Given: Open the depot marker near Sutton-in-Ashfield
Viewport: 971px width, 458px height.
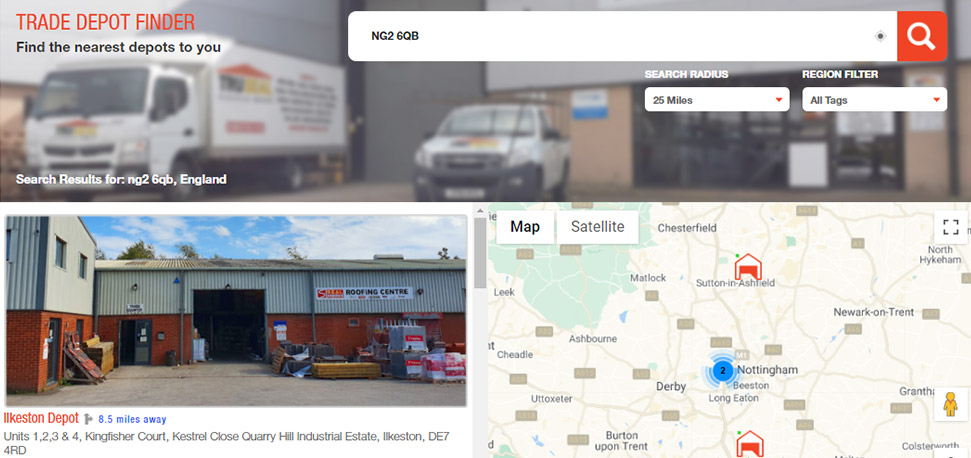Looking at the screenshot, I should pos(748,267).
